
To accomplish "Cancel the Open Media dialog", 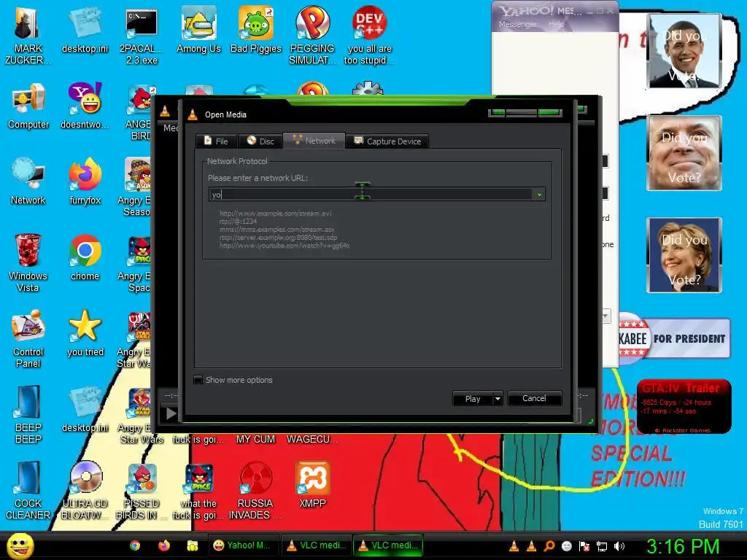I will point(535,398).
